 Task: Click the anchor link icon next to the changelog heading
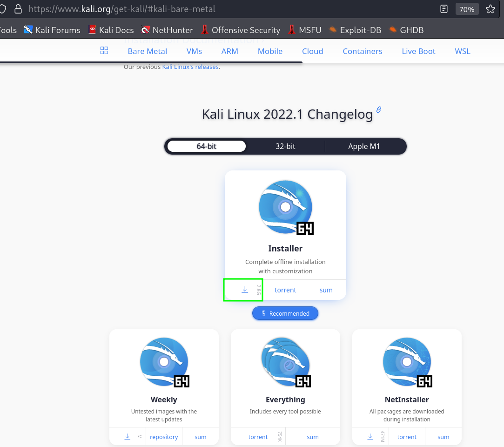[378, 109]
